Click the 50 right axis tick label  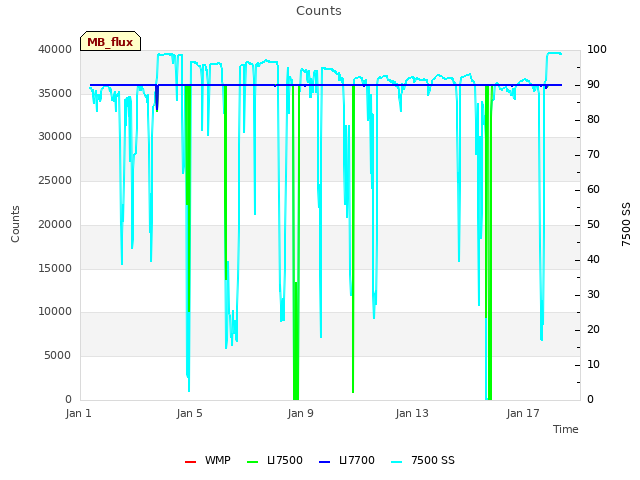[x=593, y=224]
